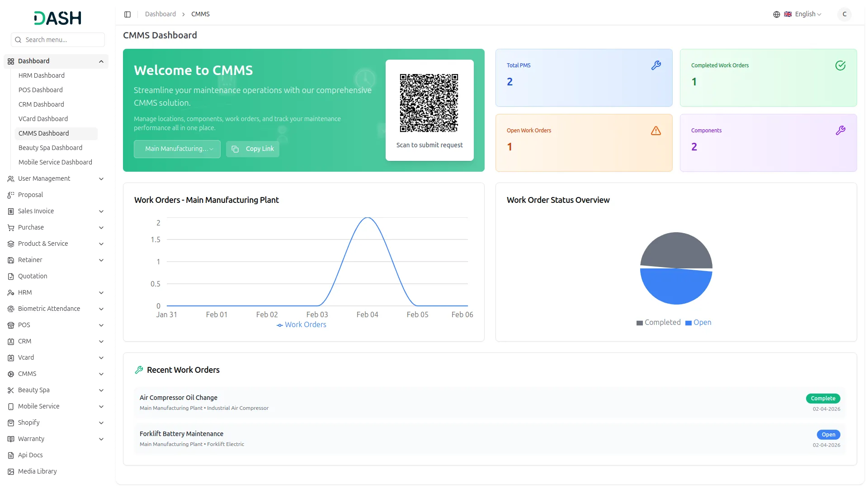Click the Copy Link button
The image size is (868, 488).
(x=253, y=149)
